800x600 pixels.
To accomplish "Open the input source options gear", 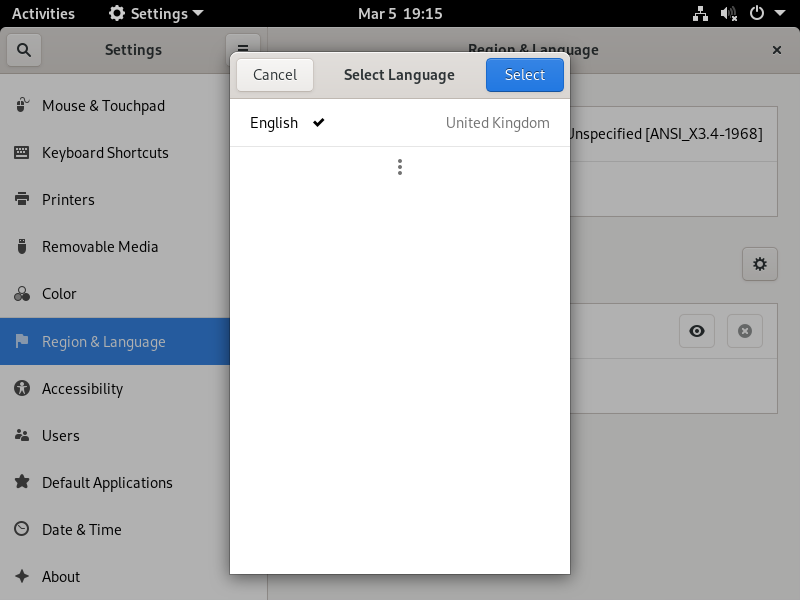I will (759, 264).
